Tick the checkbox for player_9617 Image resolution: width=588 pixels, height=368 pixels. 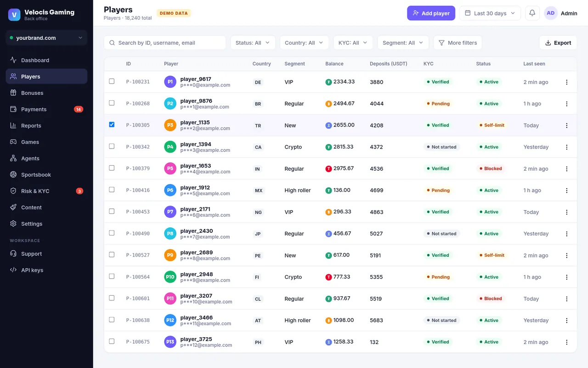tap(112, 81)
